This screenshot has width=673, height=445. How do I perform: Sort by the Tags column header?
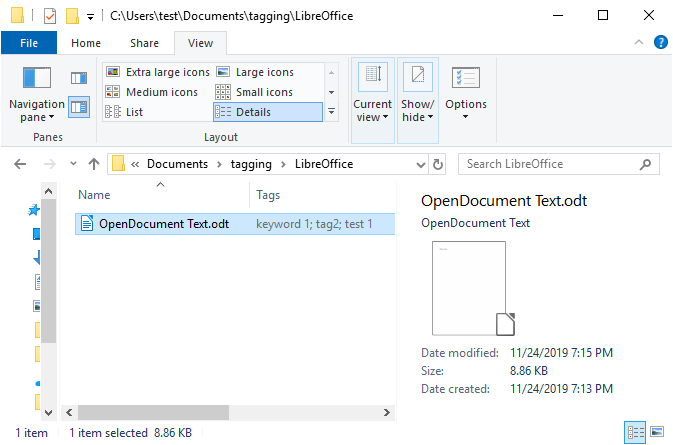268,195
